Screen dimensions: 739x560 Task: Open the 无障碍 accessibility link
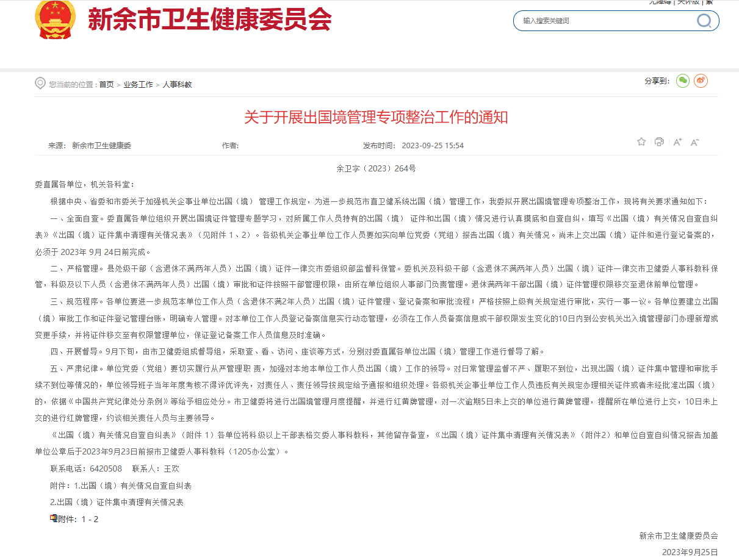pyautogui.click(x=660, y=2)
